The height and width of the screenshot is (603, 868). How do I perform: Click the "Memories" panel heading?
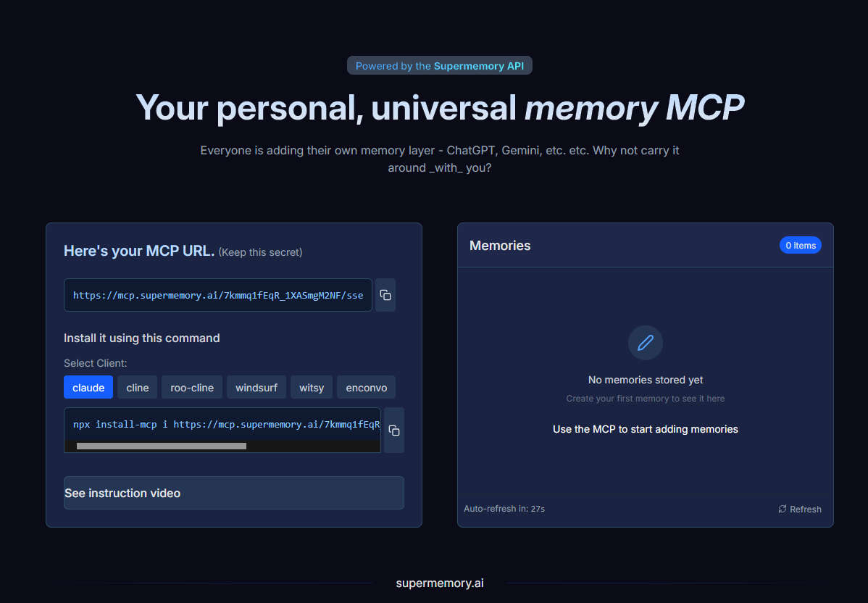(500, 245)
